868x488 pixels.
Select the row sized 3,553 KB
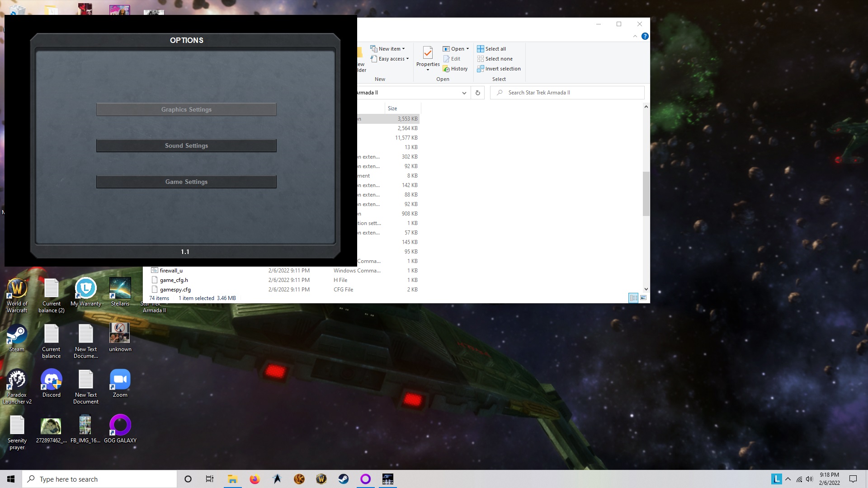point(388,119)
